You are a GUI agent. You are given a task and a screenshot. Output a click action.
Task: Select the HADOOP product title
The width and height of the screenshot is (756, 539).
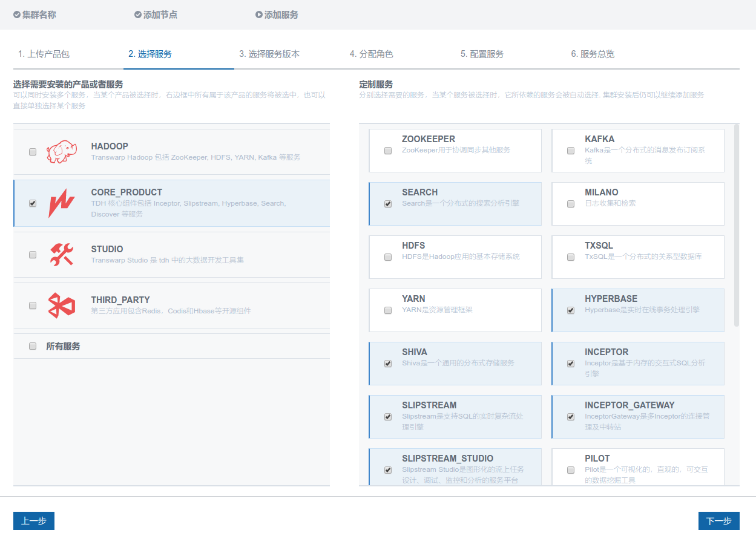110,146
